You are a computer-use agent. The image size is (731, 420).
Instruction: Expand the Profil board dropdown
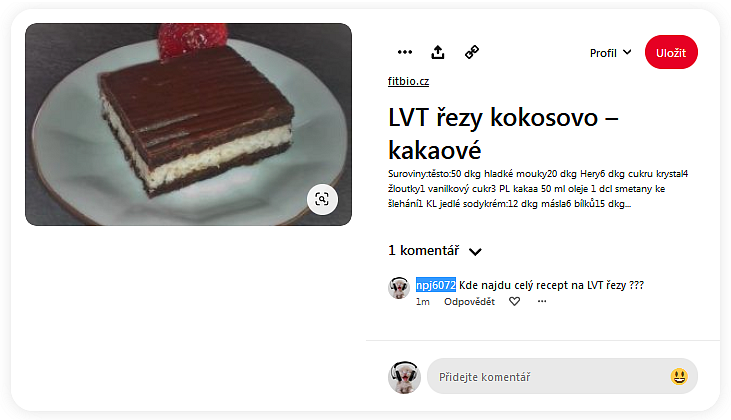[x=610, y=53]
